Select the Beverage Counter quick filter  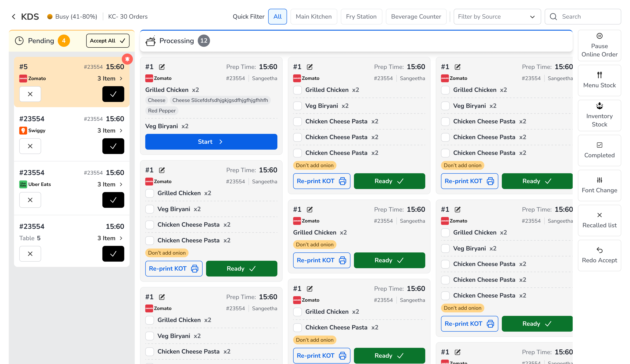coord(416,17)
